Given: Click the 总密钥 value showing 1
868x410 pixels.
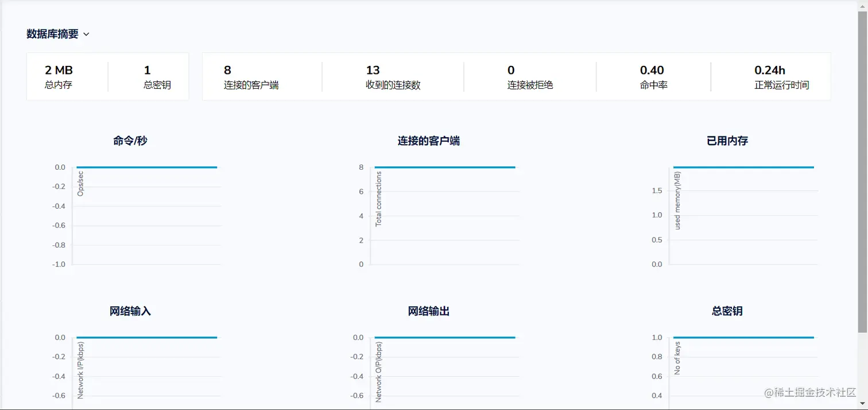Looking at the screenshot, I should pos(148,75).
